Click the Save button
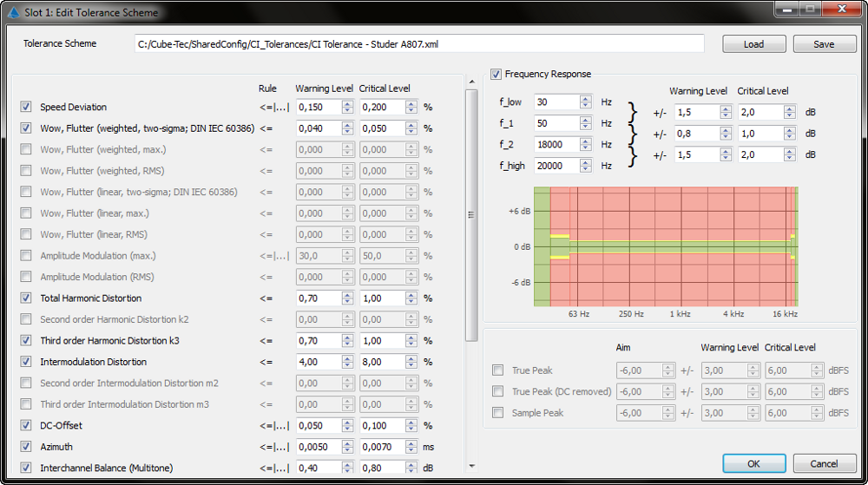 pyautogui.click(x=823, y=44)
